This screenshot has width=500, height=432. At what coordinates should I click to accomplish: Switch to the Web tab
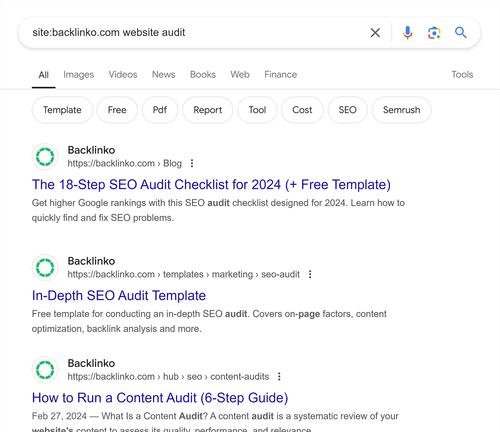tap(240, 75)
